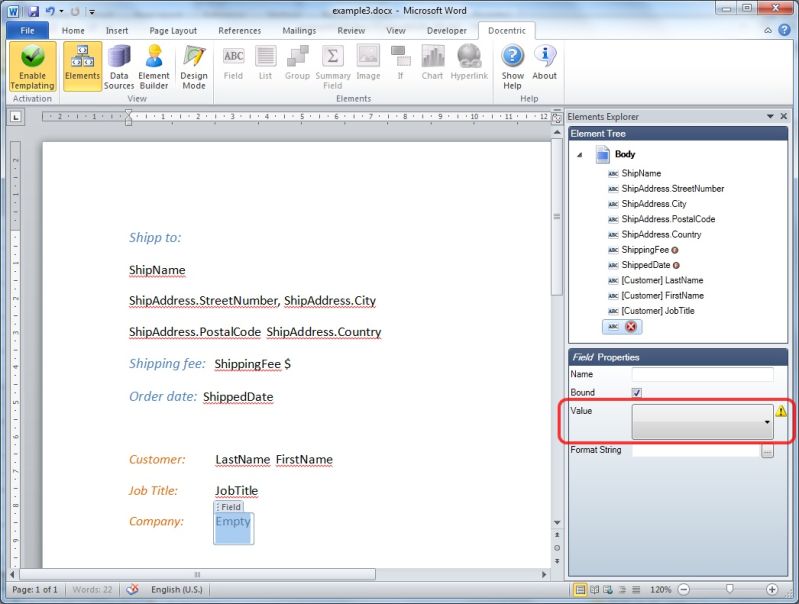Click the Zoom Out minus button

[x=684, y=590]
